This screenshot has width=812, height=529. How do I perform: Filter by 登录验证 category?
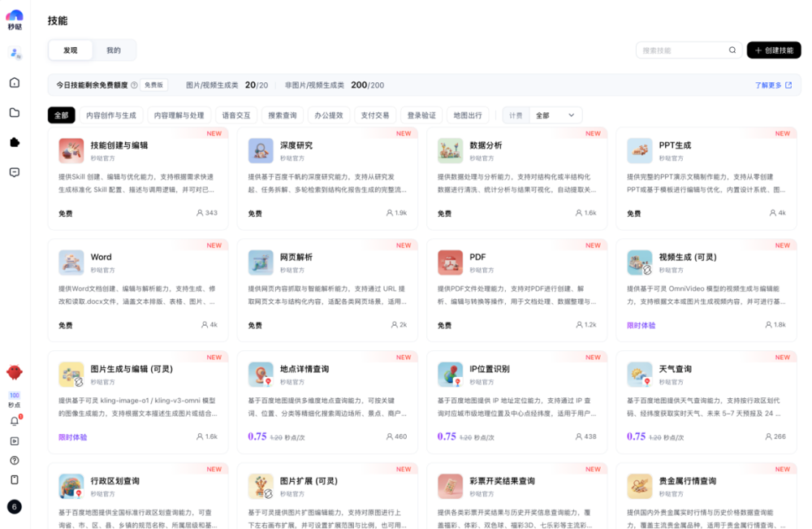(x=421, y=115)
